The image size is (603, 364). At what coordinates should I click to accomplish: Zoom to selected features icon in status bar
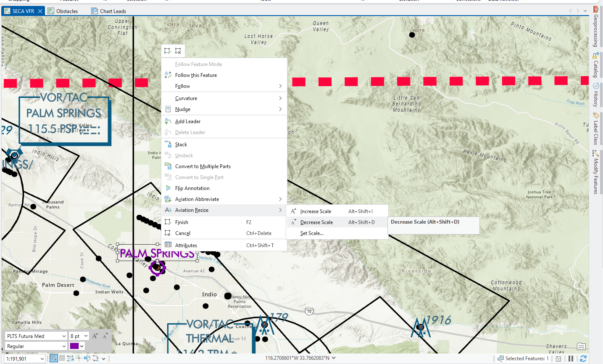click(x=500, y=359)
